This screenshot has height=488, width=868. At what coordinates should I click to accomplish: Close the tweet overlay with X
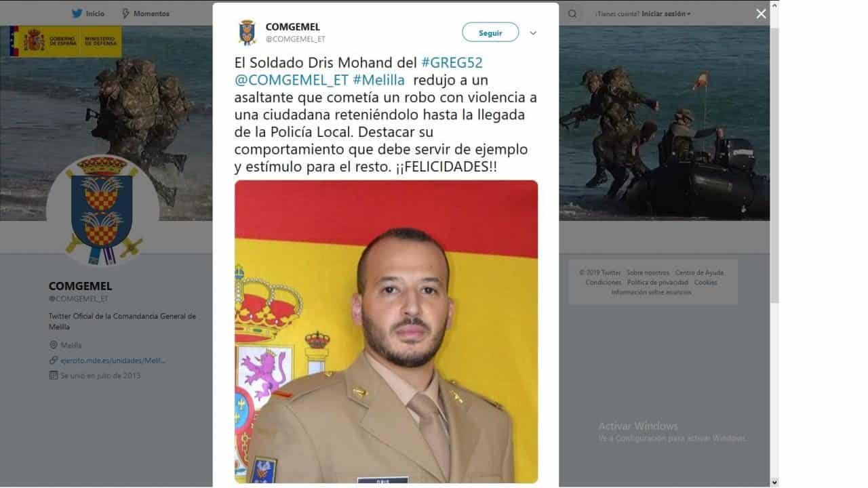[x=761, y=14]
